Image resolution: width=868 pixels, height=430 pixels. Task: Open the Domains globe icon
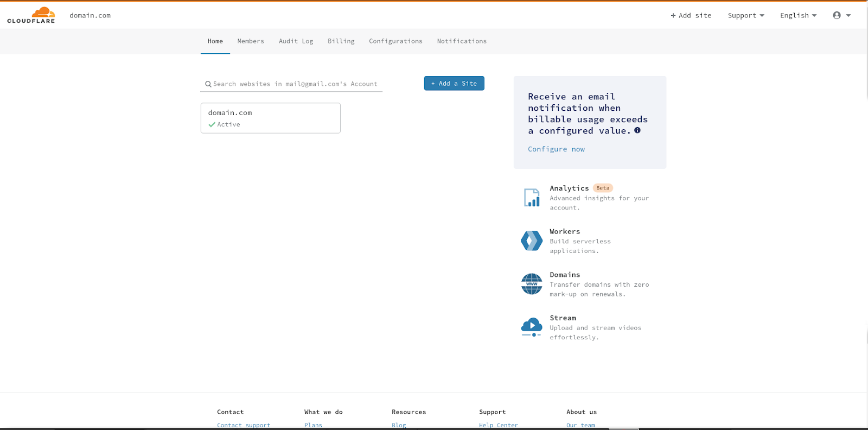click(x=532, y=284)
